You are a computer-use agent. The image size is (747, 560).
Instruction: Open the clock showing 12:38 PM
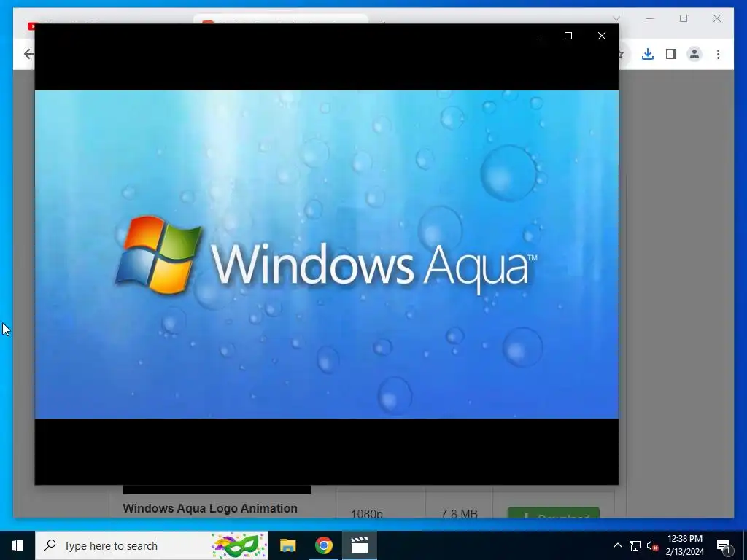[x=684, y=545]
